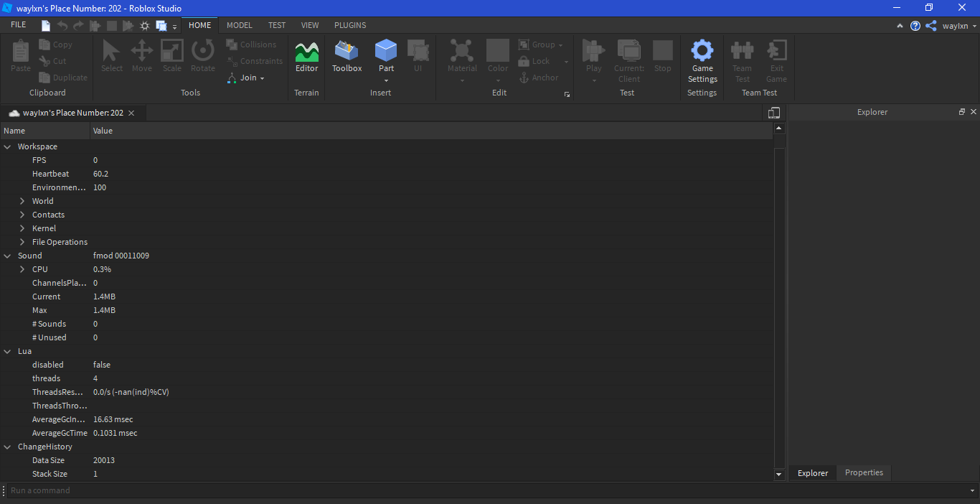Click the Exit Game button
The height and width of the screenshot is (504, 980).
pos(776,61)
